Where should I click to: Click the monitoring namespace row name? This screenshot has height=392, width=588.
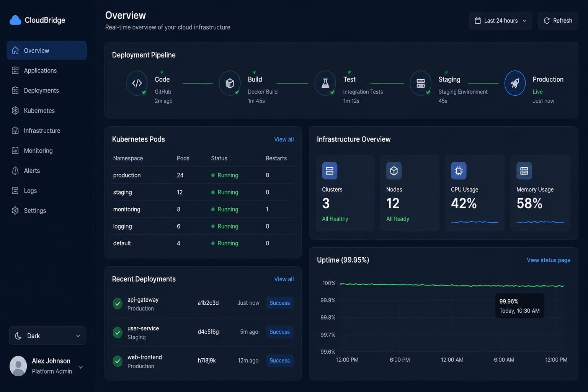(127, 209)
